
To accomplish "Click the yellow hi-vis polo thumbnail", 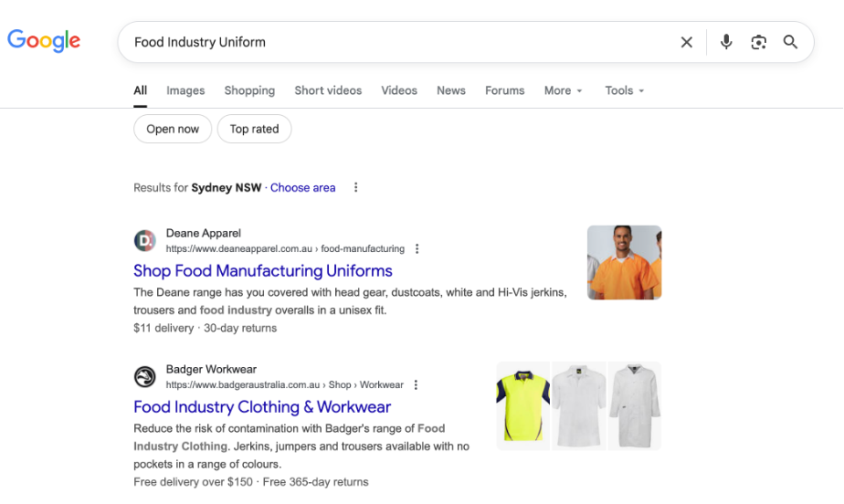I will tap(523, 405).
